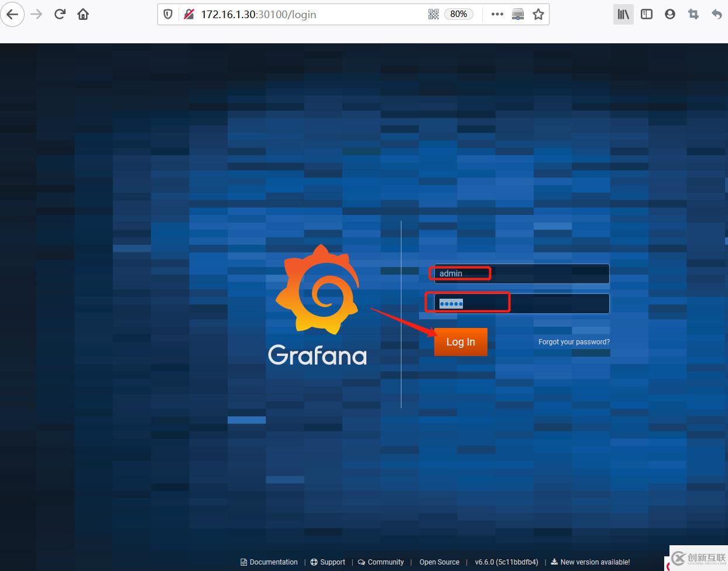Open the page actions three-dots menu

coord(497,14)
